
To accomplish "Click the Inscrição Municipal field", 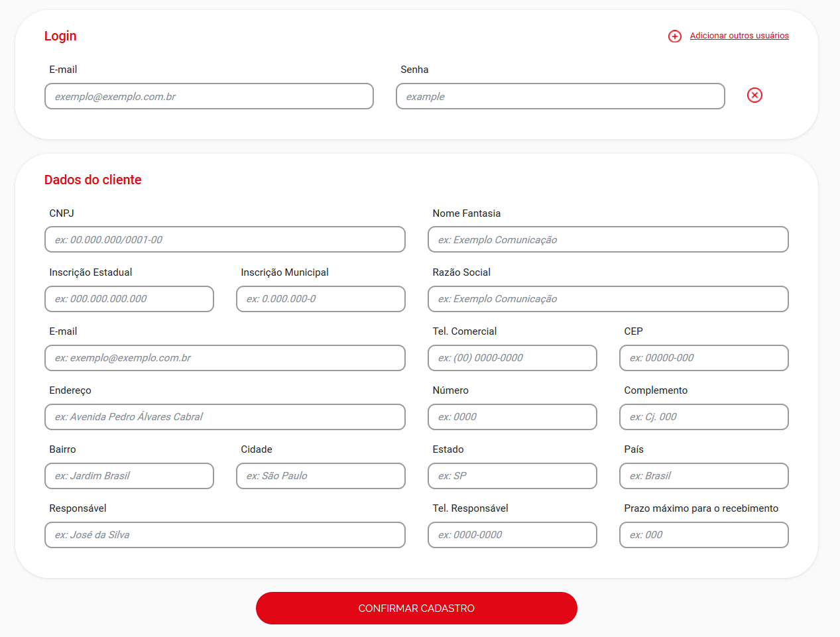I will [x=321, y=299].
